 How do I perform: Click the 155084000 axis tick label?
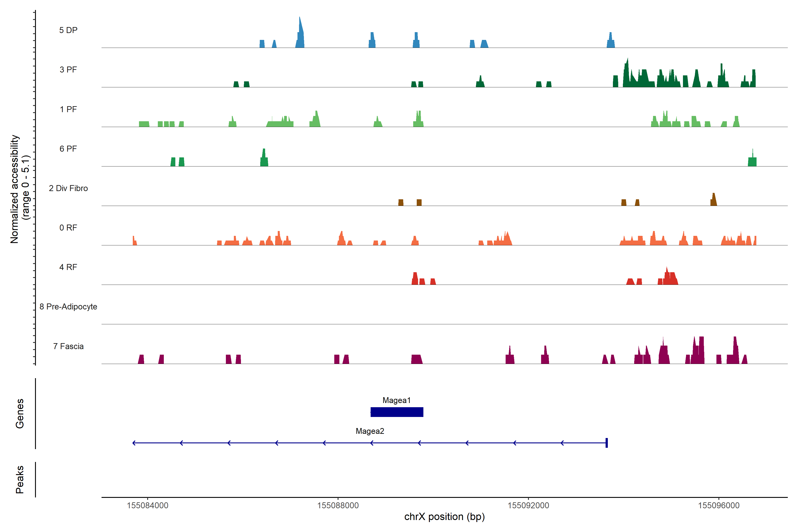[148, 505]
